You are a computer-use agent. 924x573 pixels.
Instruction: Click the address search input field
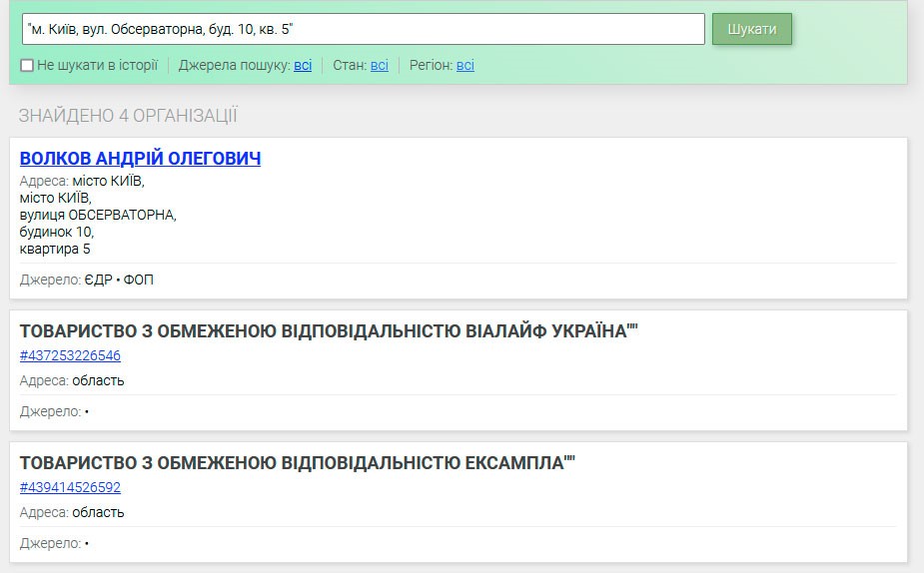coord(364,29)
